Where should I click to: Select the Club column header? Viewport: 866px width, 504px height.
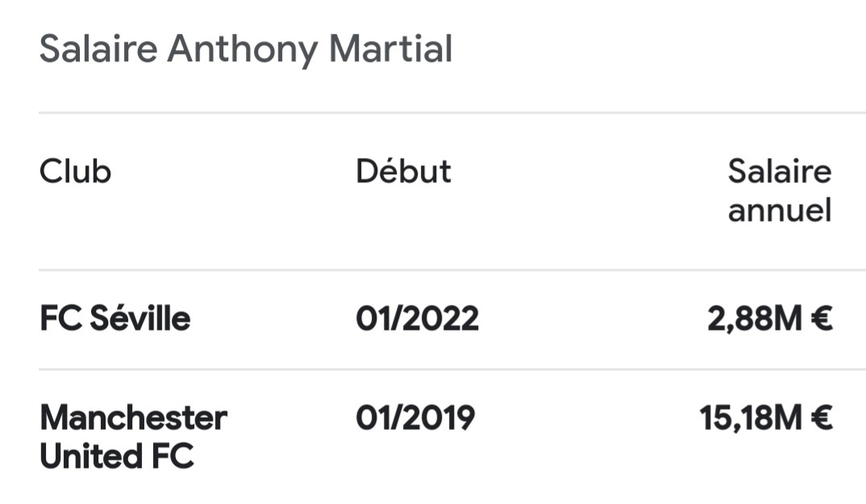pos(76,171)
